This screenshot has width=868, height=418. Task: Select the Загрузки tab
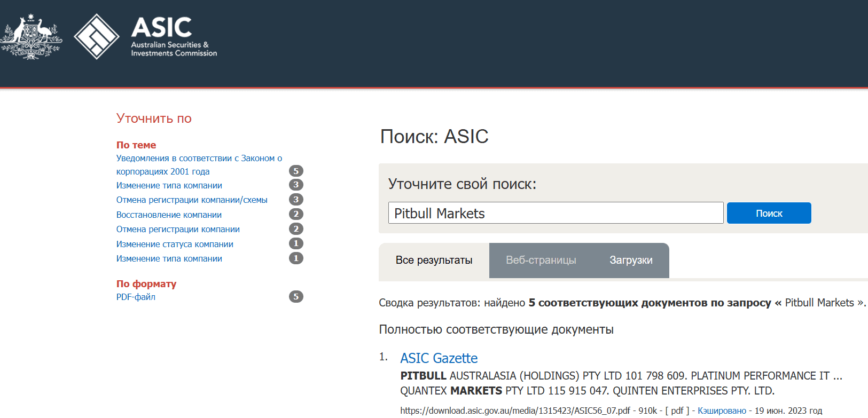point(631,260)
